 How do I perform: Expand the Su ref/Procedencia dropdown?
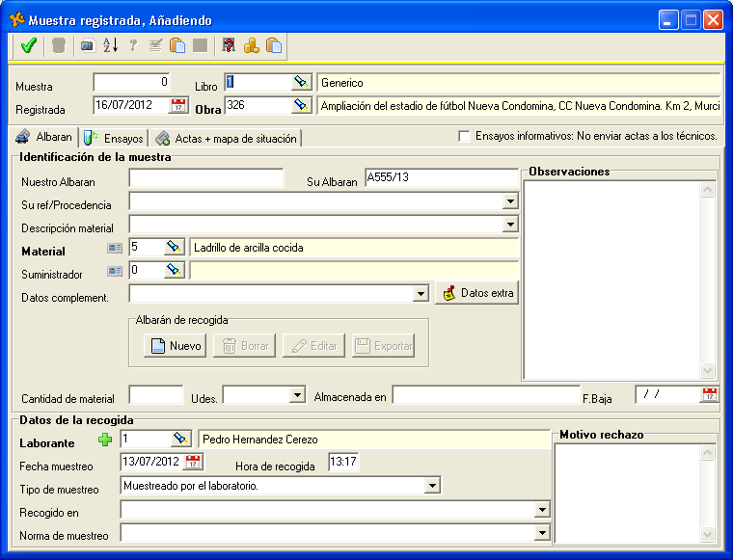509,201
